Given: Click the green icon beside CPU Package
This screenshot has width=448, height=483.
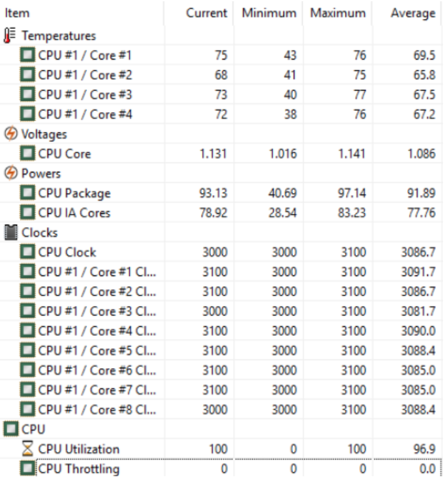Looking at the screenshot, I should 28,193.
